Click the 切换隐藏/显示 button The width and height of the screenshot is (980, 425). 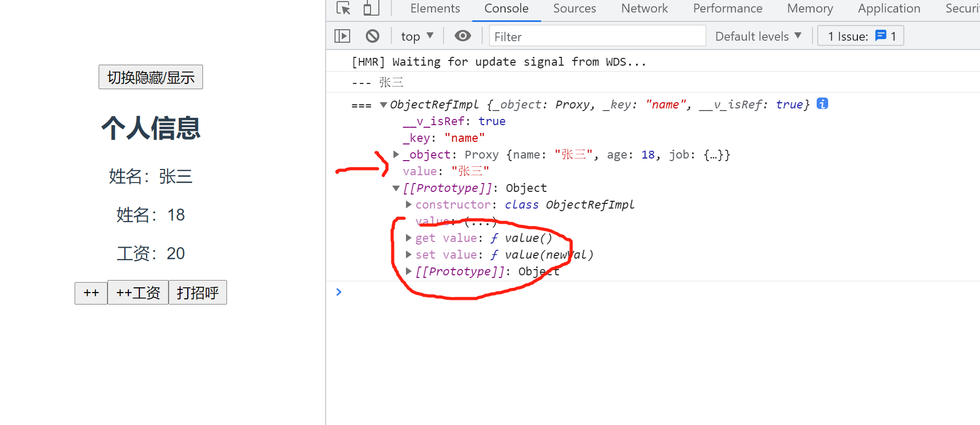click(x=151, y=77)
